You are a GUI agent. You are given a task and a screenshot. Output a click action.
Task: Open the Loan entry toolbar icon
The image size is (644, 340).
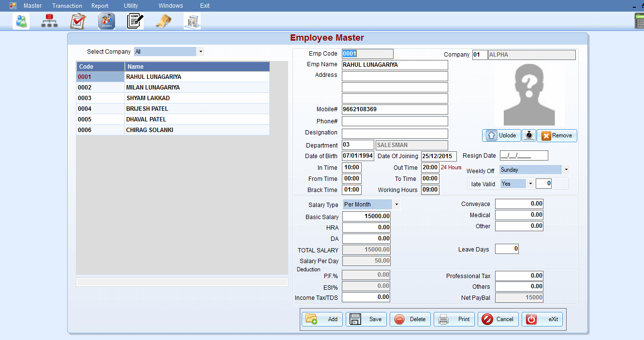pyautogui.click(x=135, y=21)
